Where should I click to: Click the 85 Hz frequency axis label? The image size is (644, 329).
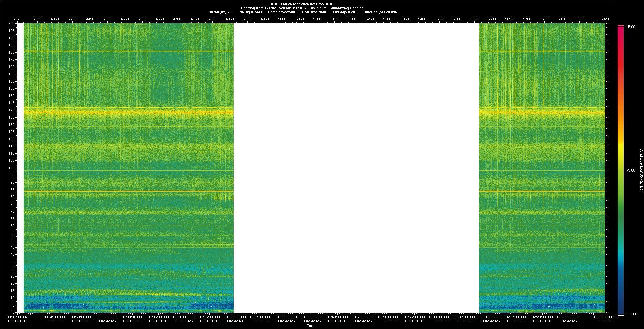pos(13,190)
